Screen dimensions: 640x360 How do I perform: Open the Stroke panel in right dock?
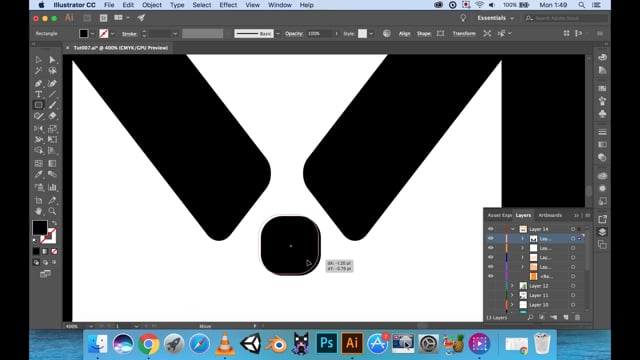click(602, 132)
